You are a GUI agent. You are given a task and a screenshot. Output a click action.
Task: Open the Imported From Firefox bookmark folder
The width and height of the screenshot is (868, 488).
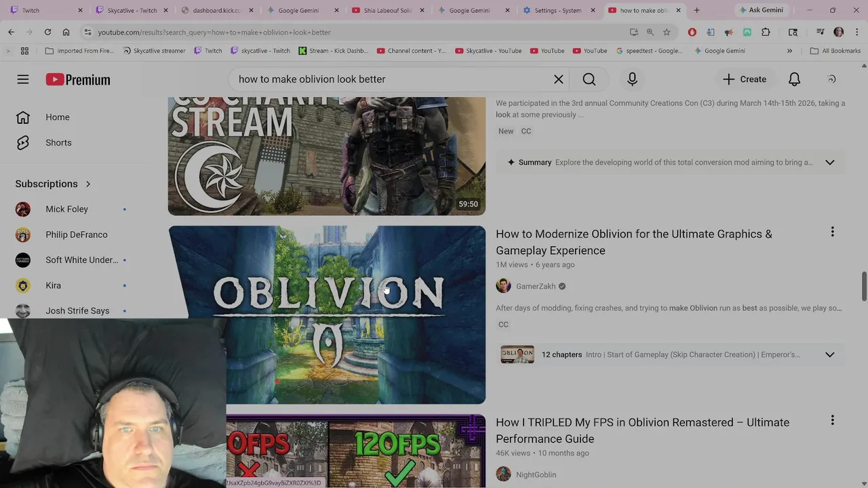point(79,51)
